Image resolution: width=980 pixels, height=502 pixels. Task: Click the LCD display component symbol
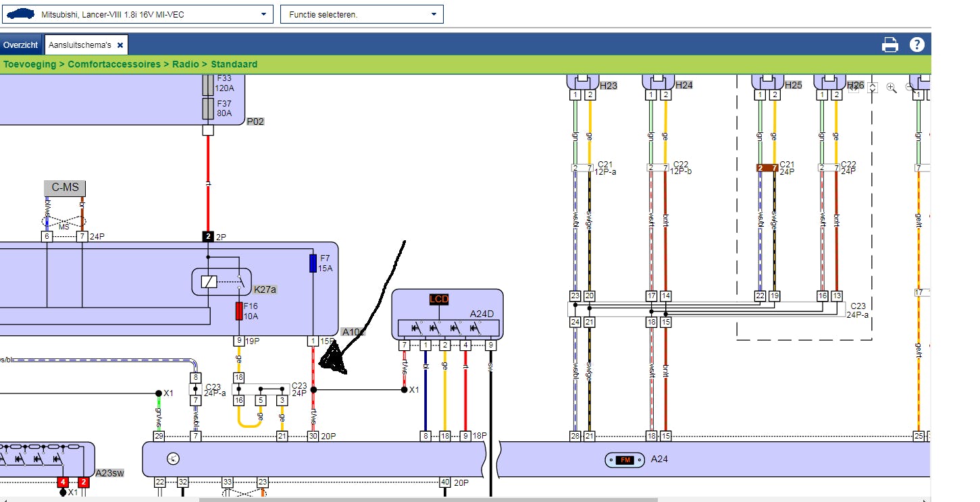[439, 299]
